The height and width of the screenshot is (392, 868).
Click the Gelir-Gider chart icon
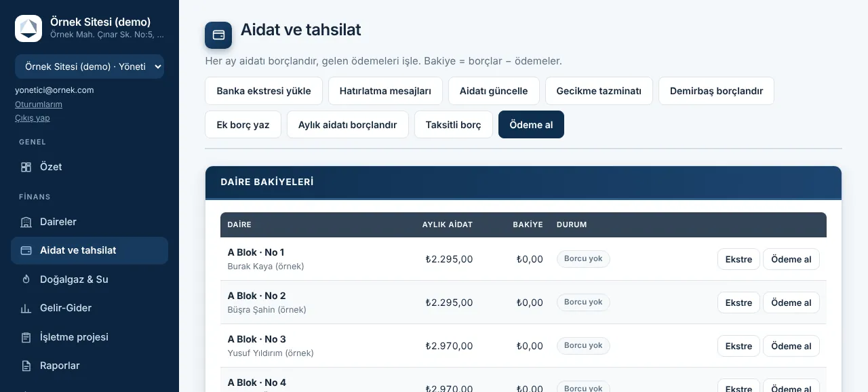coord(26,308)
